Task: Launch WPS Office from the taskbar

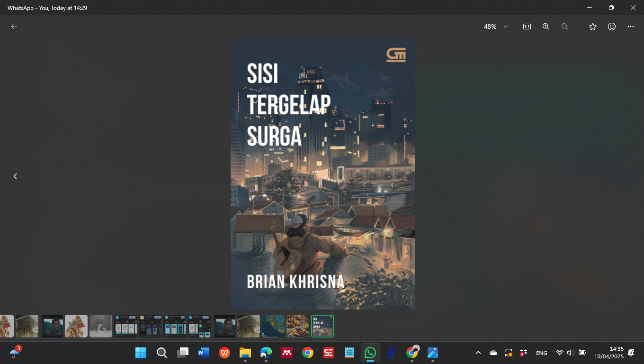Action: pyautogui.click(x=224, y=353)
